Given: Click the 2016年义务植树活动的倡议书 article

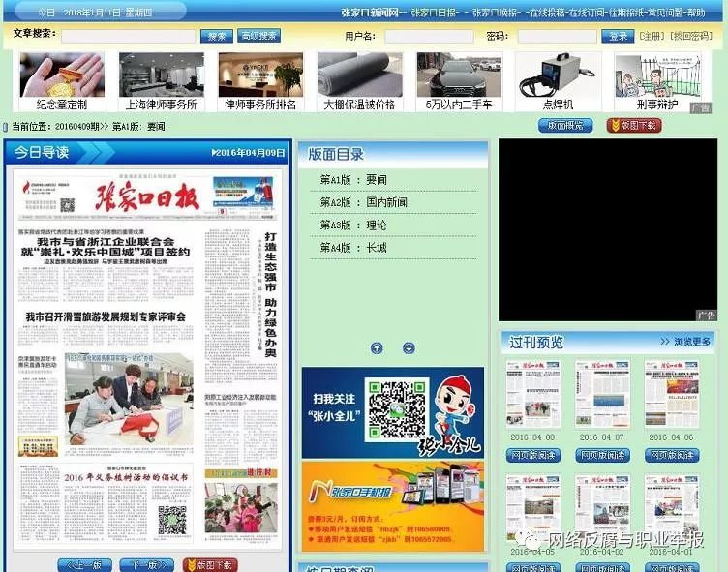Looking at the screenshot, I should 126,477.
